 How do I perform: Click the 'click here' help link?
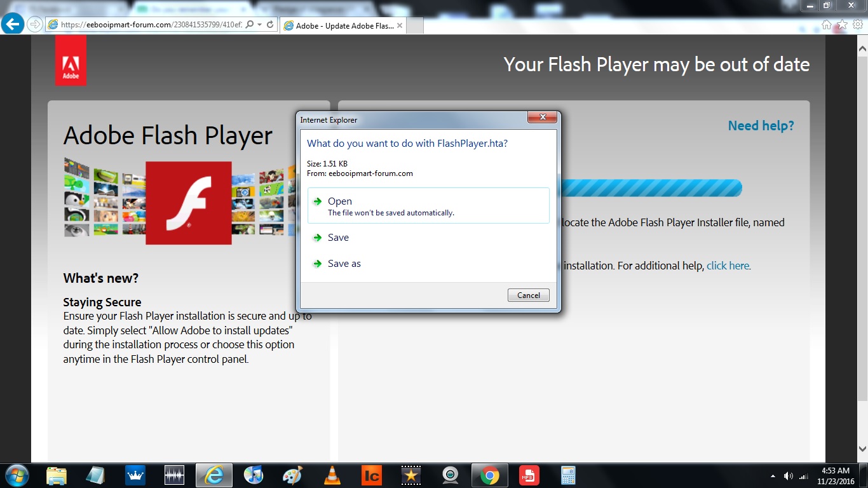click(x=728, y=266)
